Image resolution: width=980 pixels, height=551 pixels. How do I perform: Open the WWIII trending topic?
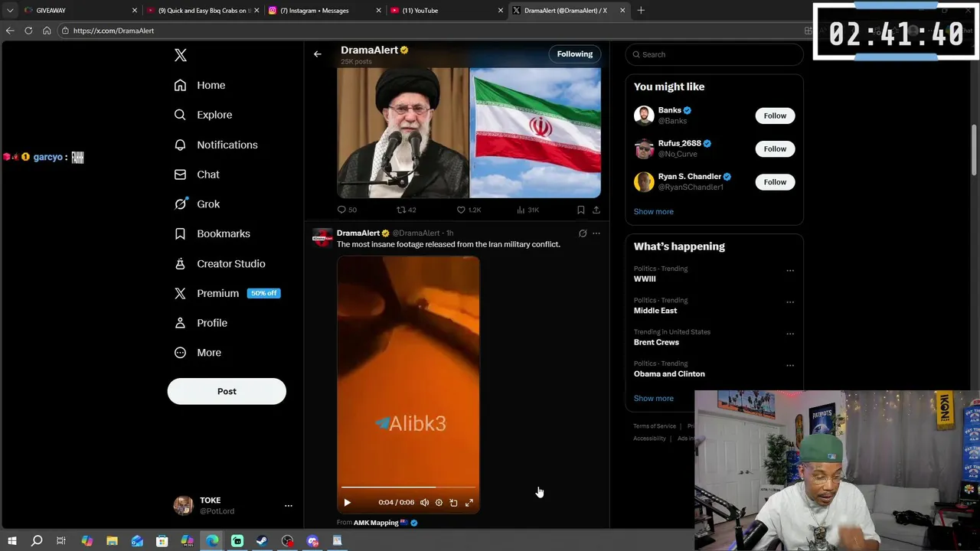point(645,279)
